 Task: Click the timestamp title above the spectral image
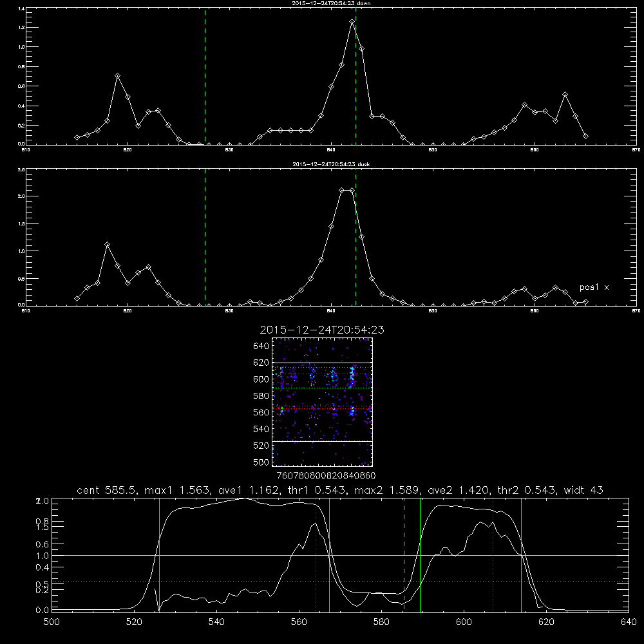point(322,330)
